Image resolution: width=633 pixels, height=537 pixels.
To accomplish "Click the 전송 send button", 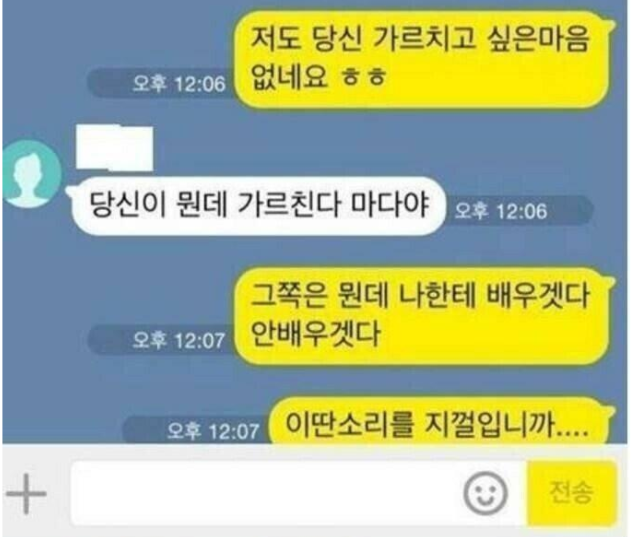I will coord(572,493).
